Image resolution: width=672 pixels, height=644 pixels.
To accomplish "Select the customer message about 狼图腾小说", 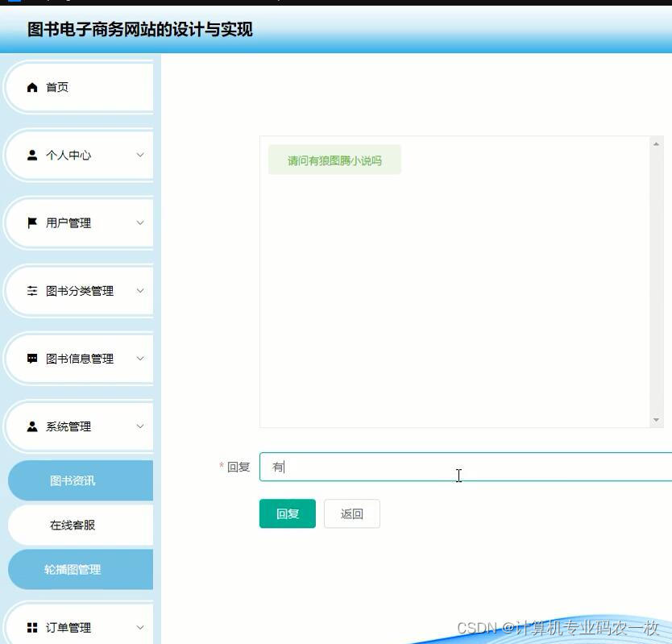I will 334,160.
